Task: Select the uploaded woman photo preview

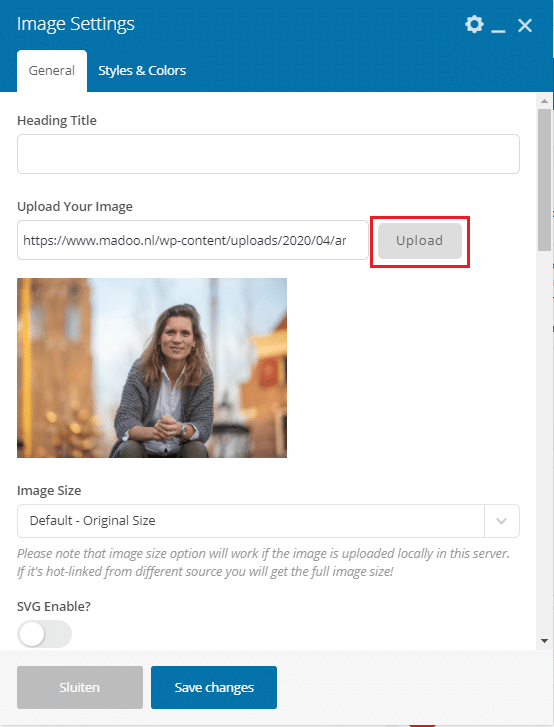Action: 152,368
